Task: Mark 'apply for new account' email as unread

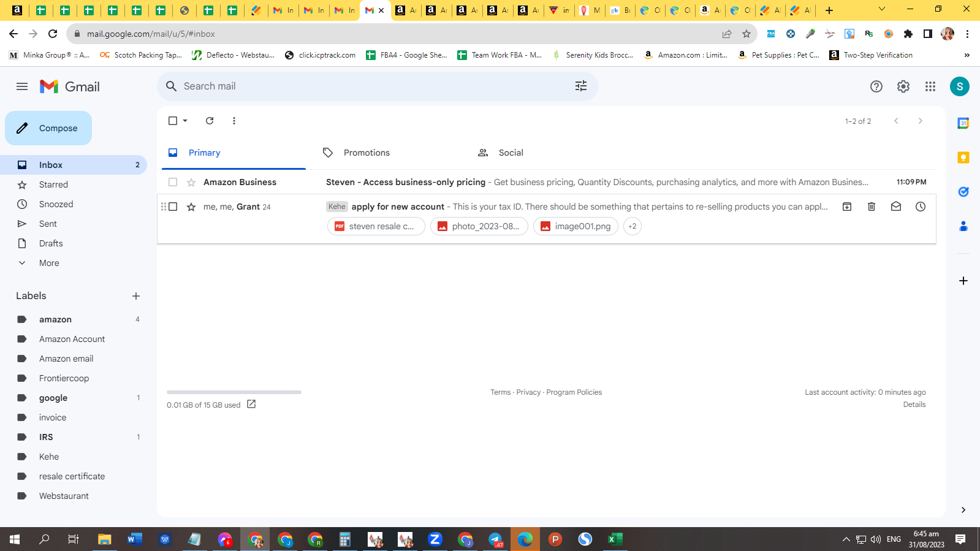Action: click(896, 207)
